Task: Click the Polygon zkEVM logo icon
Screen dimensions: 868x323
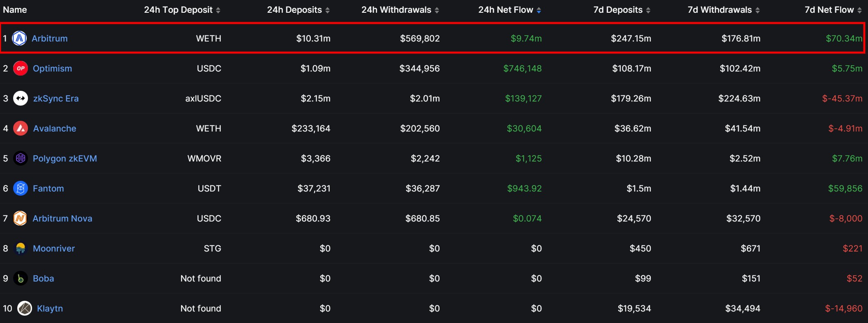Action: coord(21,158)
